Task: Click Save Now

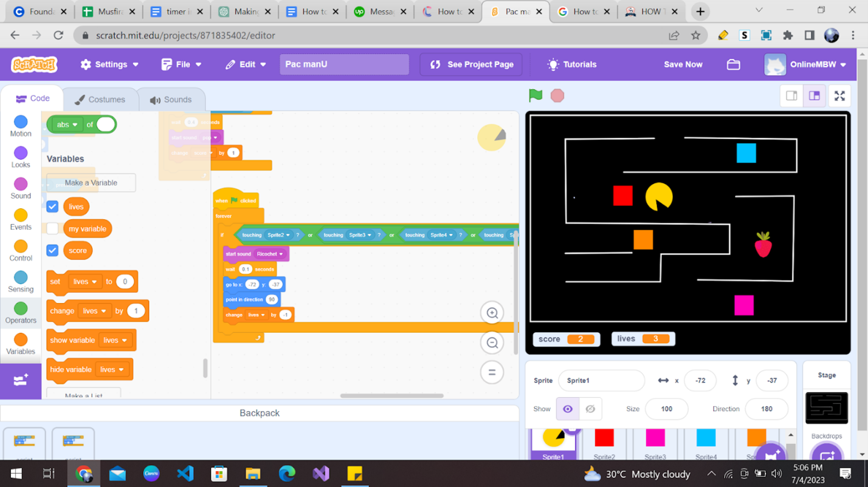Action: [x=683, y=64]
